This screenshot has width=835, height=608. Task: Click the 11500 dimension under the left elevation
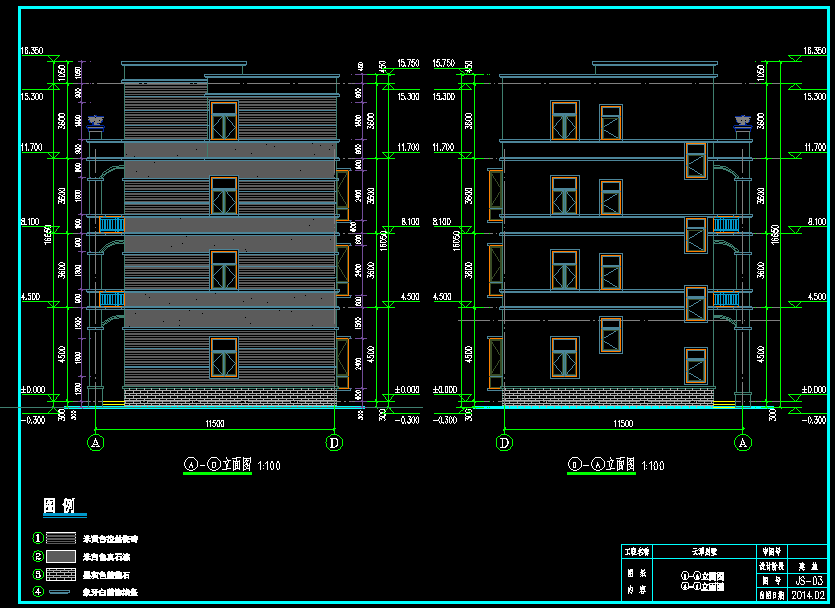tap(215, 425)
